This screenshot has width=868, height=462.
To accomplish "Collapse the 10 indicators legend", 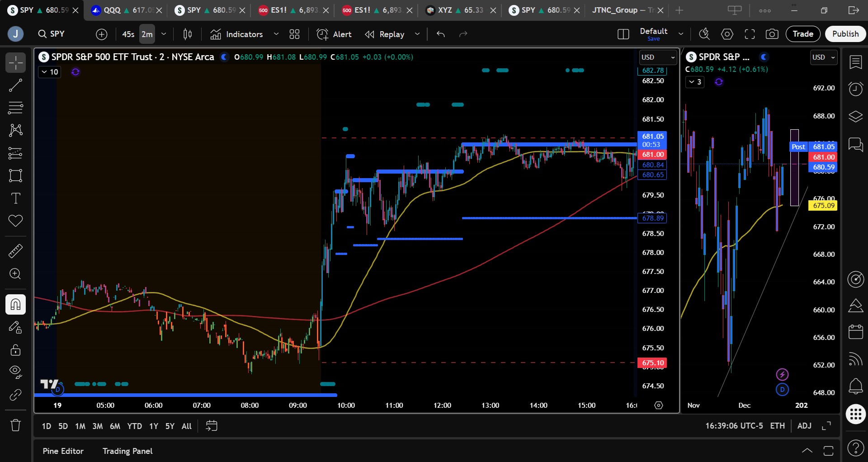I will tap(49, 72).
